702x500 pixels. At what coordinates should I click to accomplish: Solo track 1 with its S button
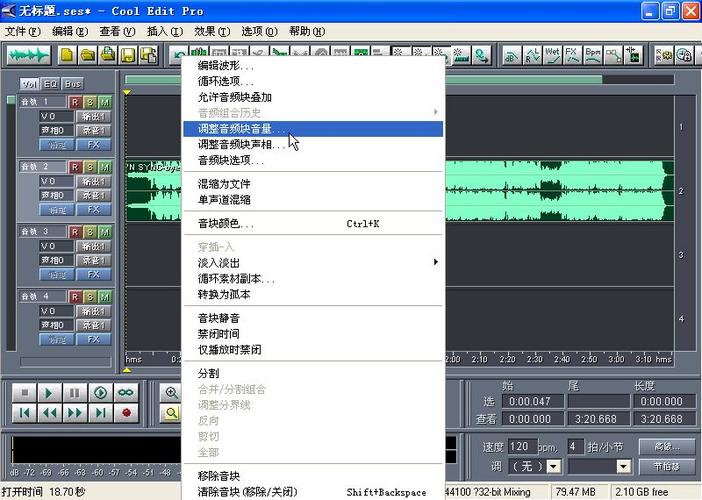click(x=90, y=102)
